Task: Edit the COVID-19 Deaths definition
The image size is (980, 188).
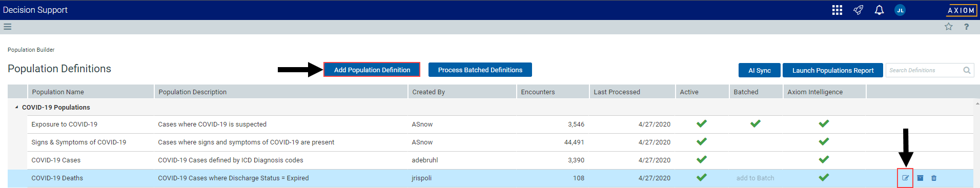Action: tap(906, 178)
